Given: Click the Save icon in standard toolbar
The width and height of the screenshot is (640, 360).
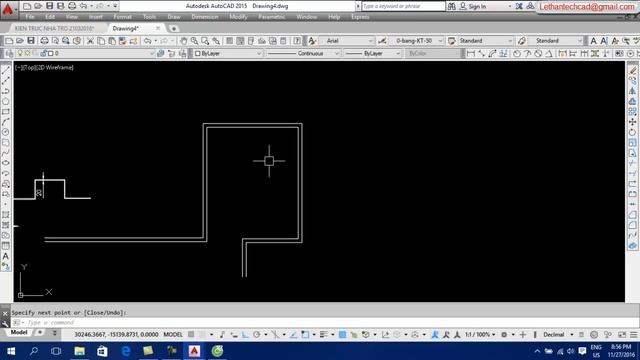Looking at the screenshot, I should tap(31, 41).
